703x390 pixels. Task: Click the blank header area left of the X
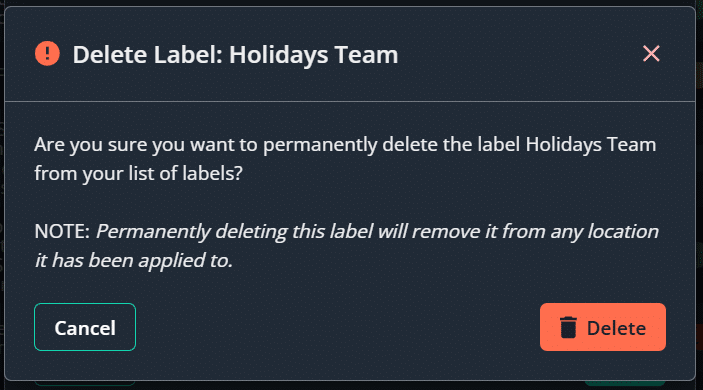pos(520,54)
